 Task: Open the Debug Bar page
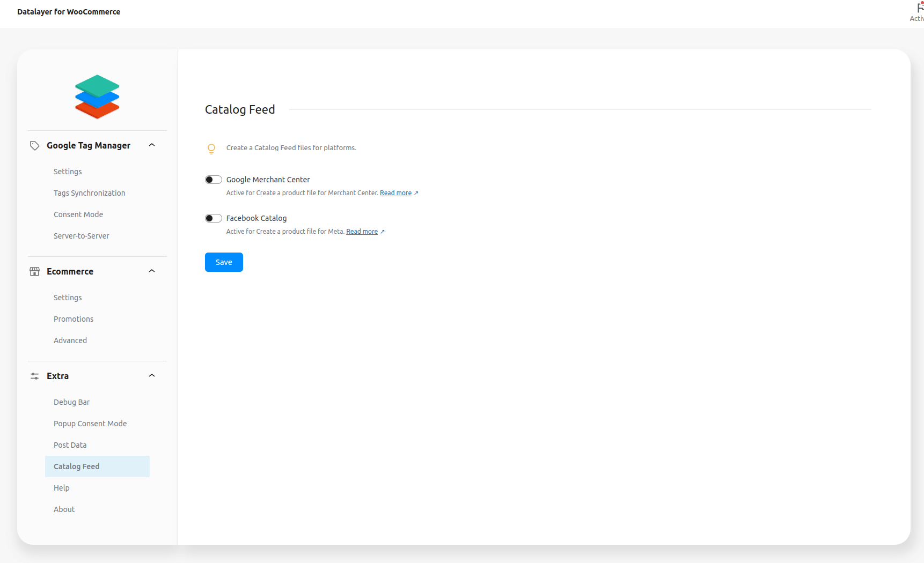pyautogui.click(x=71, y=402)
